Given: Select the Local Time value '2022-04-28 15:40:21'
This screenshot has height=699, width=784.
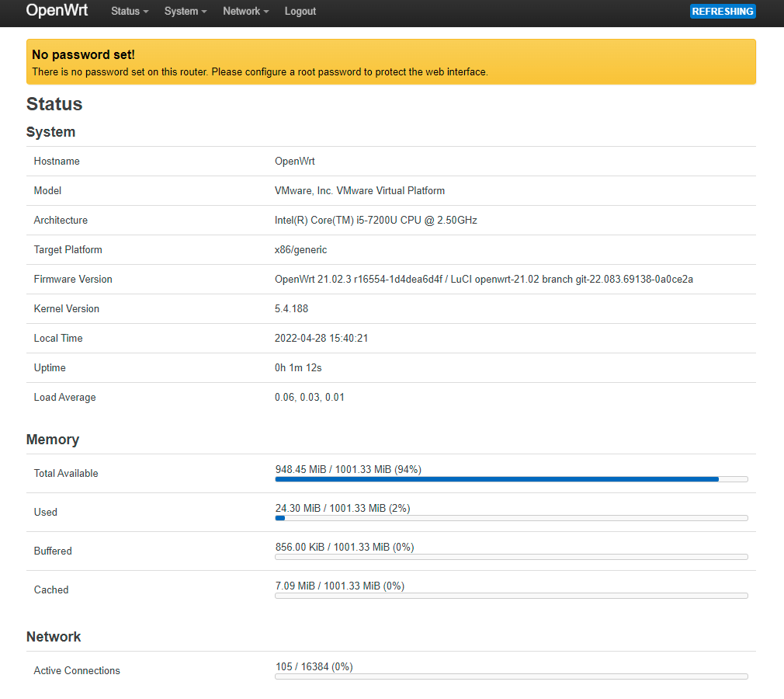Looking at the screenshot, I should click(x=321, y=339).
